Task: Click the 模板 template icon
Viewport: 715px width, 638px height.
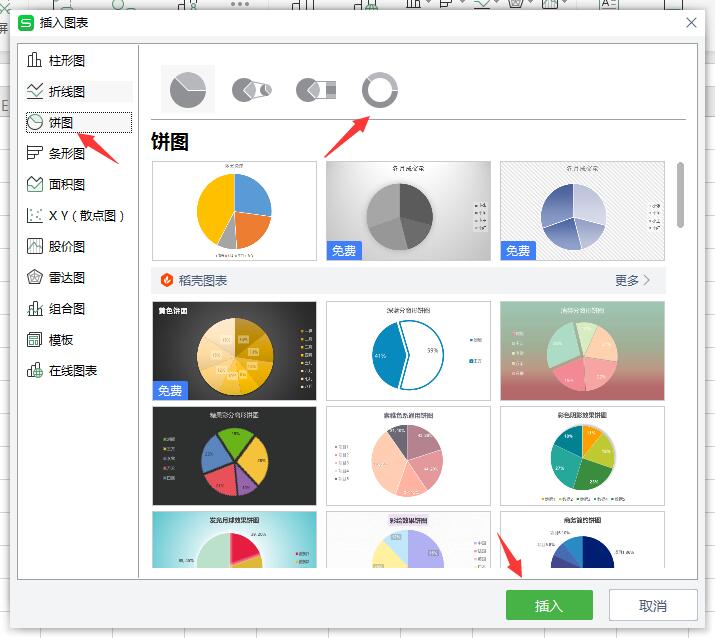Action: click(35, 339)
